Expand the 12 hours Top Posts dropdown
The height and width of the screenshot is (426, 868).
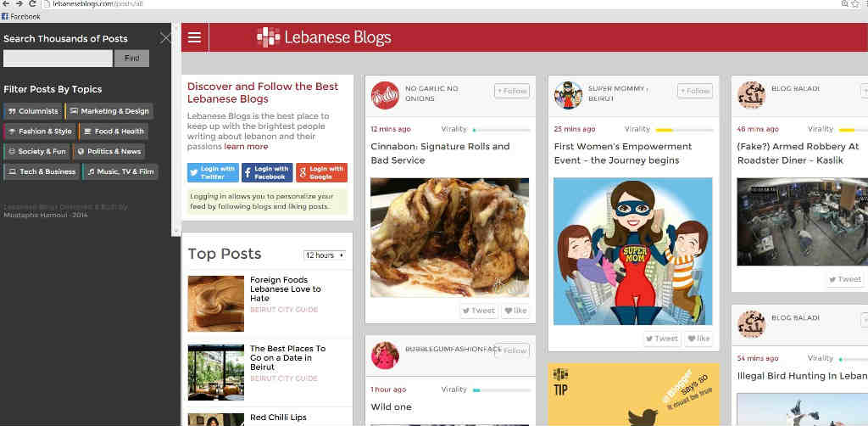325,255
